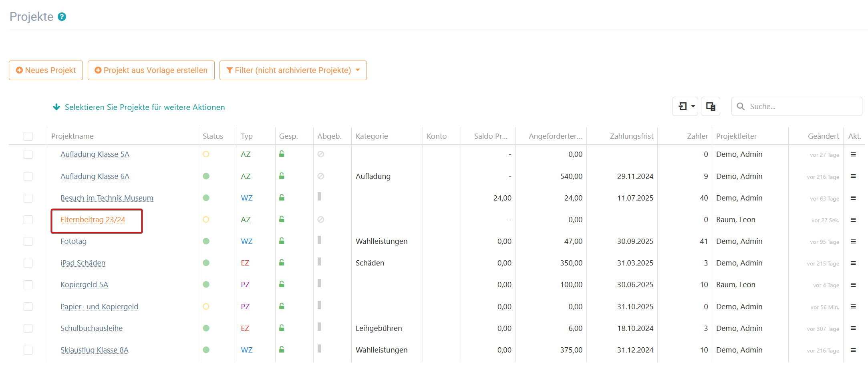This screenshot has width=868, height=383.
Task: Click Projekt aus Vorlage erstellen button
Action: (151, 71)
